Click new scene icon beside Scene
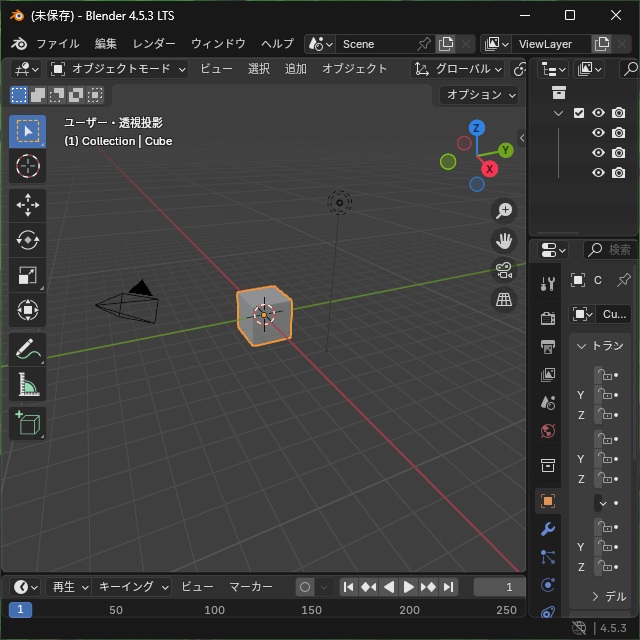Viewport: 640px width, 640px height. click(445, 44)
